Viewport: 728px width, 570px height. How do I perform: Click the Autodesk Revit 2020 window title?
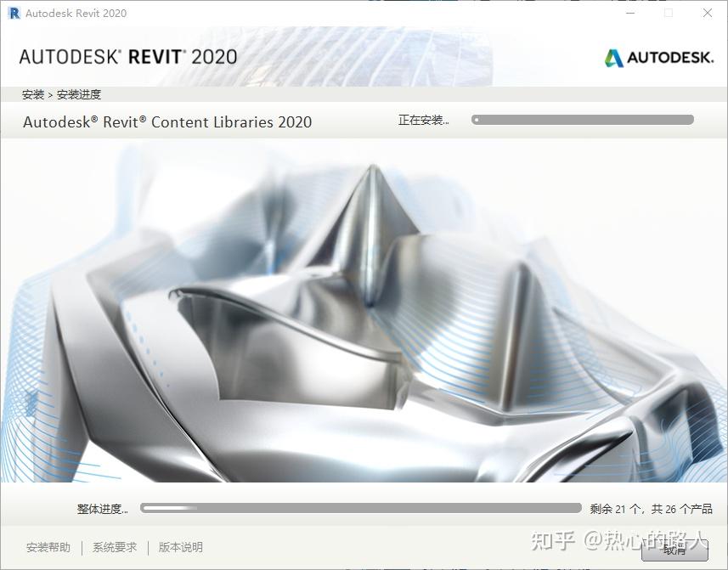[75, 13]
